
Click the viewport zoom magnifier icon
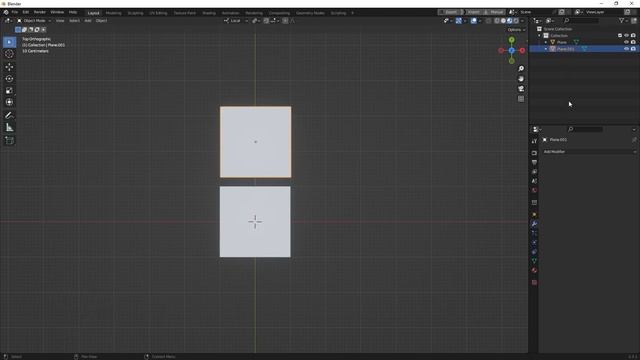pos(521,69)
